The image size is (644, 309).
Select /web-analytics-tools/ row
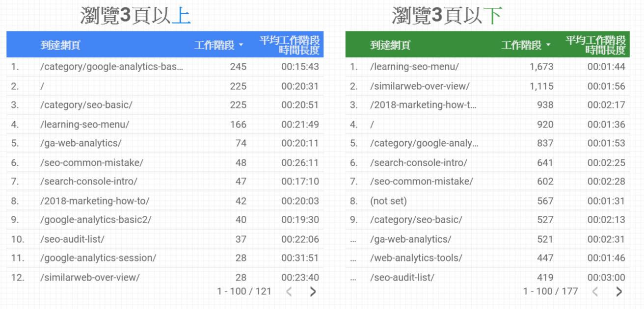pos(487,258)
